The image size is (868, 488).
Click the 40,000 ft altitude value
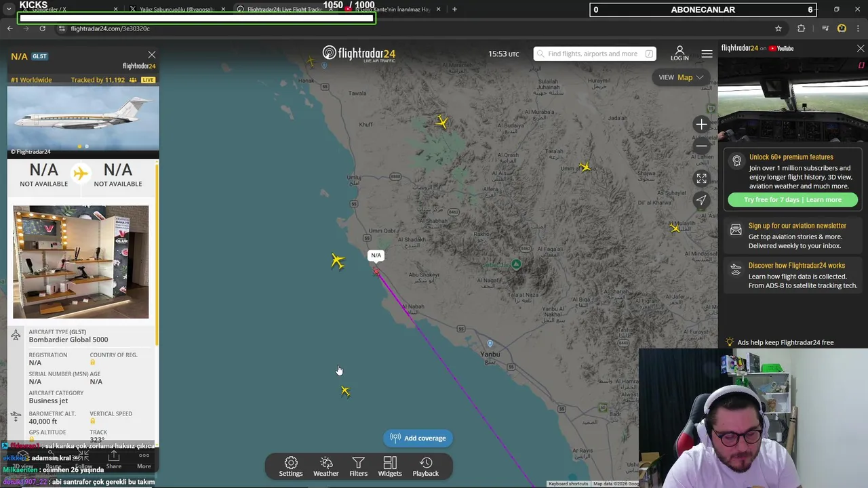(x=44, y=422)
